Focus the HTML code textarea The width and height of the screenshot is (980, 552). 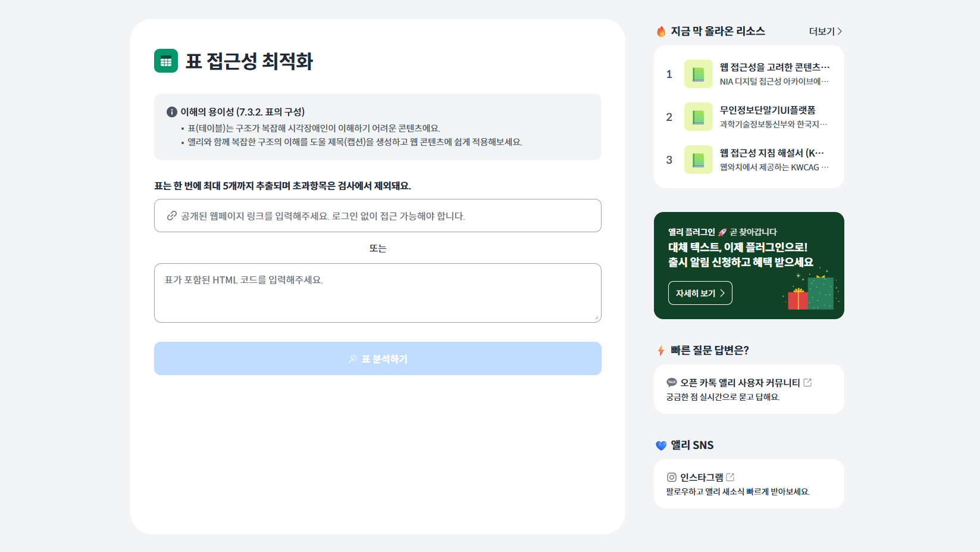click(378, 293)
